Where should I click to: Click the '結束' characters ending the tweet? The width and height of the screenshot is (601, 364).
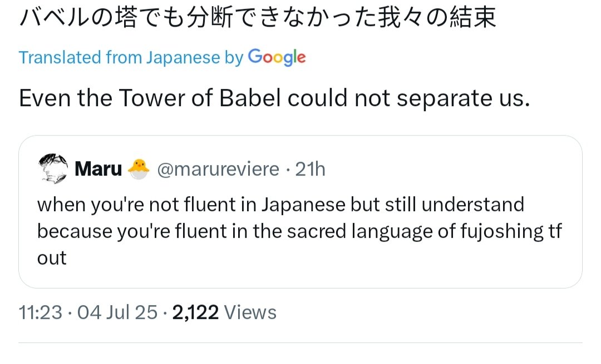pyautogui.click(x=473, y=18)
